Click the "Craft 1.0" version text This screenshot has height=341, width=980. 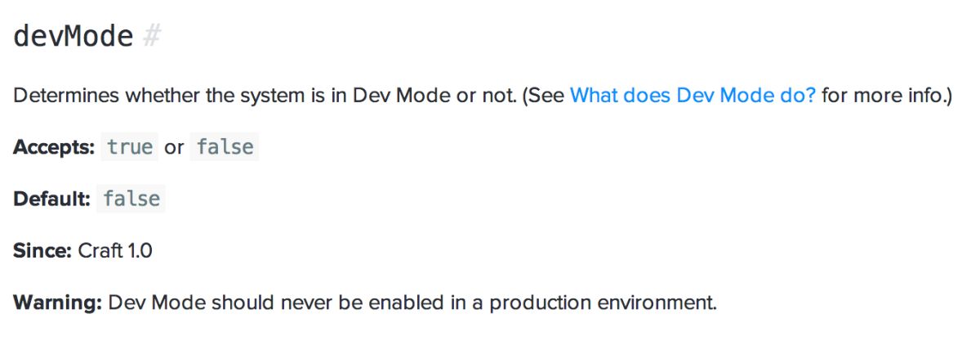tap(115, 251)
